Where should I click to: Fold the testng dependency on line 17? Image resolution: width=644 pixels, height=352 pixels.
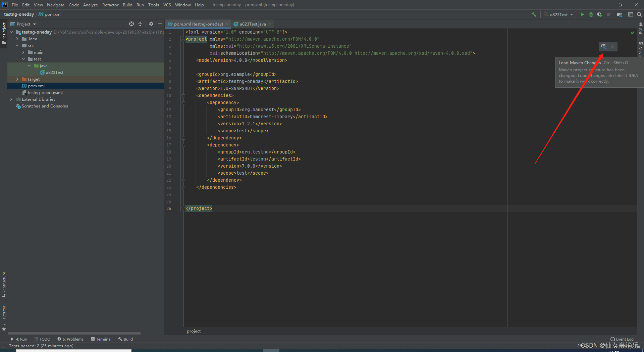(x=183, y=145)
